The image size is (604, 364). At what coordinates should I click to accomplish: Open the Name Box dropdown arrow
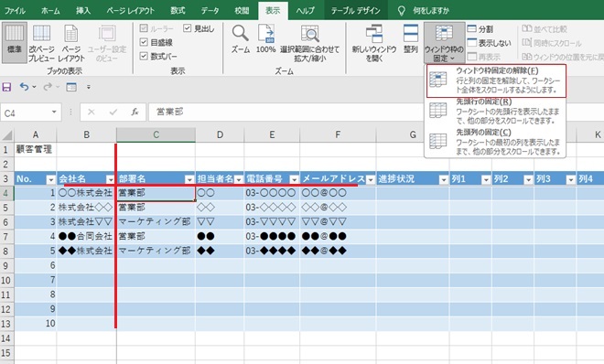pyautogui.click(x=54, y=112)
